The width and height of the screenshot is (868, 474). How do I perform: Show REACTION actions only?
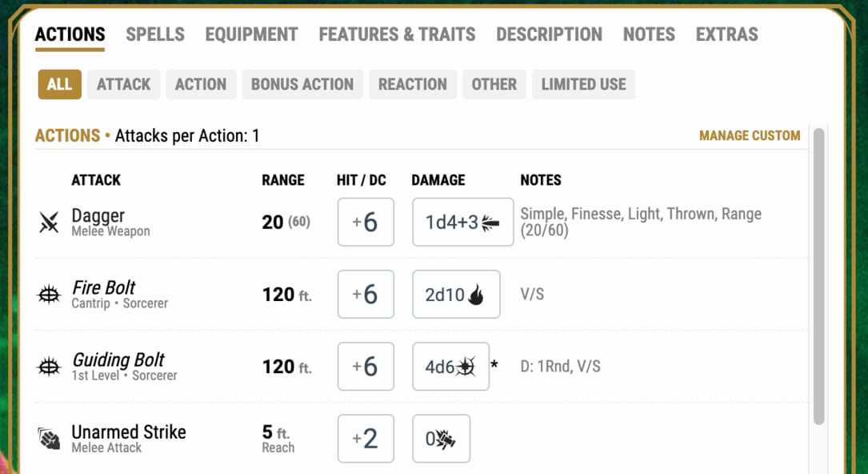(413, 84)
